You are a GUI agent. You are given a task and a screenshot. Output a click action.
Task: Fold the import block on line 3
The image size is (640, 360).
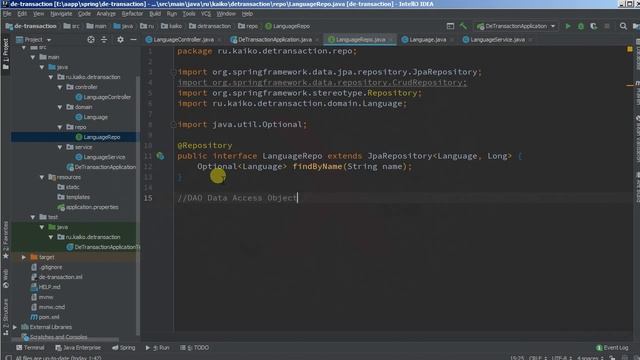pos(173,72)
